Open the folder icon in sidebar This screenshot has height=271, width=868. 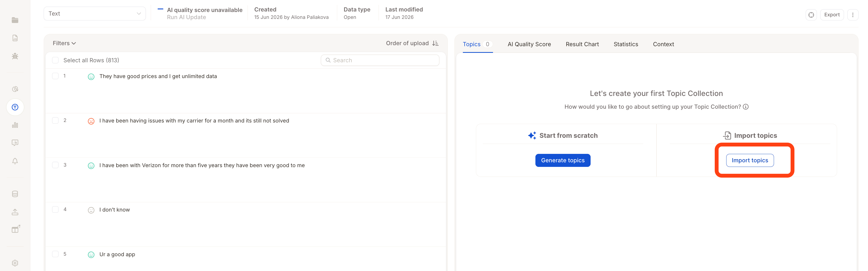point(15,20)
